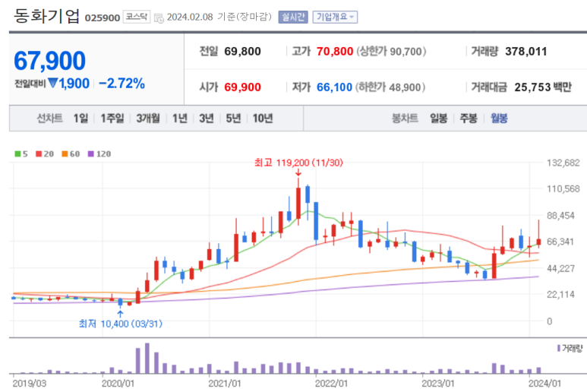This screenshot has height=392, width=587.
Task: Click the 시가 value 69,900
Action: [242, 87]
